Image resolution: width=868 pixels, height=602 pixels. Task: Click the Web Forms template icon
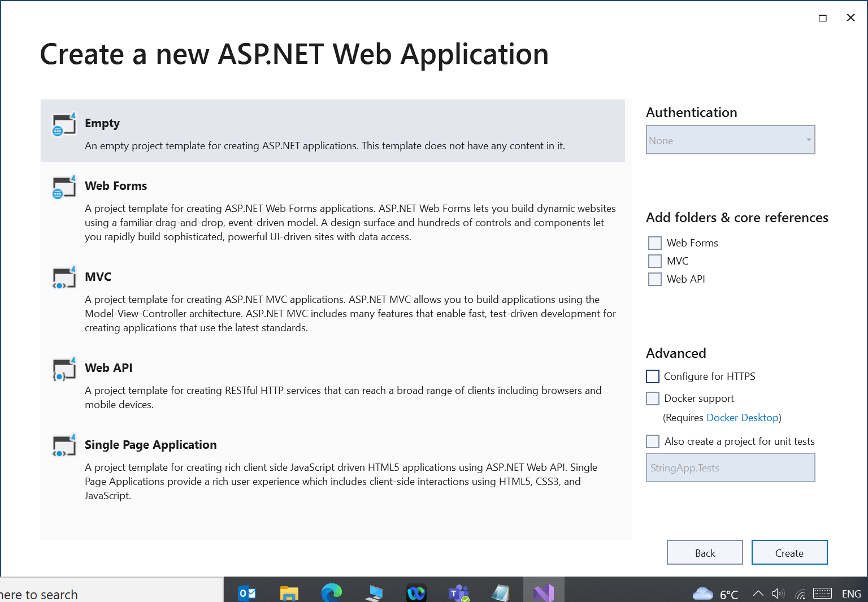click(63, 187)
